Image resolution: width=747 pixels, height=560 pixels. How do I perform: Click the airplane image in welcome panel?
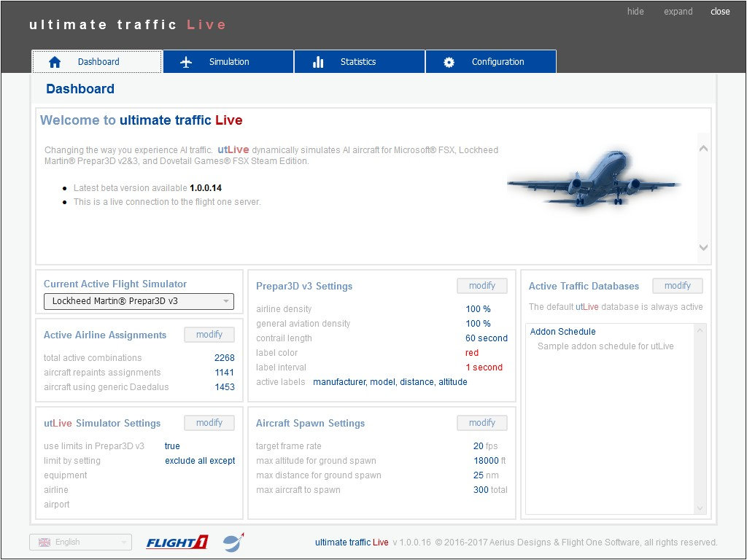pyautogui.click(x=594, y=179)
